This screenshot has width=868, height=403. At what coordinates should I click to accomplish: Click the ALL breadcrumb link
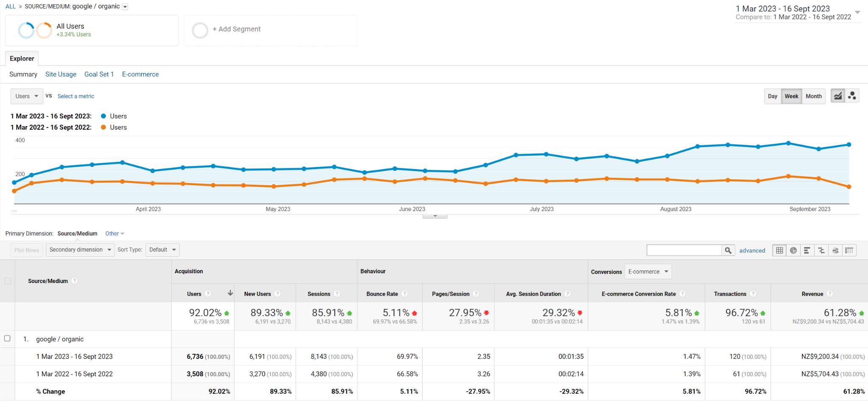11,6
